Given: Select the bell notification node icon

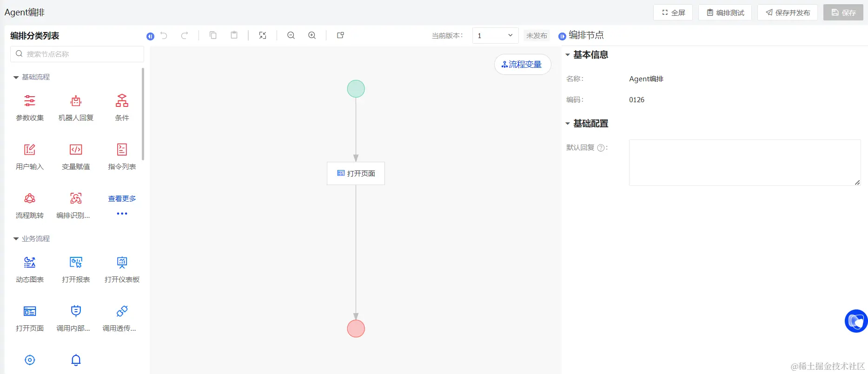Looking at the screenshot, I should [76, 360].
